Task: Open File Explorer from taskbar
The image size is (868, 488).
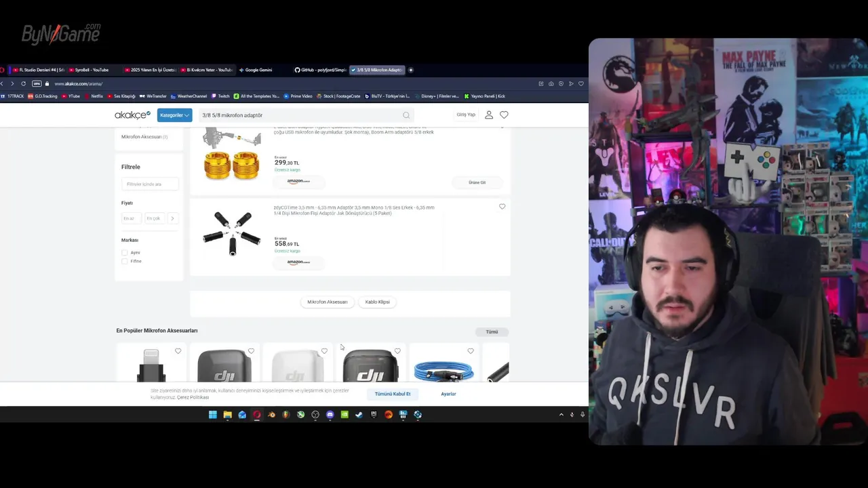Action: pyautogui.click(x=227, y=415)
